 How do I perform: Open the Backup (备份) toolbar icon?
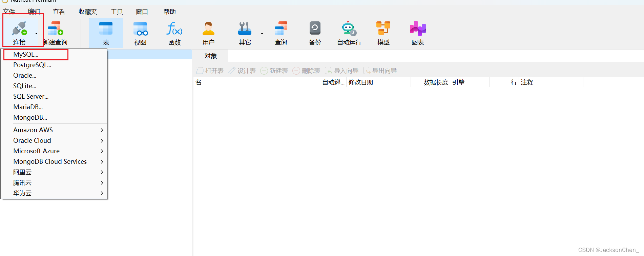(315, 28)
